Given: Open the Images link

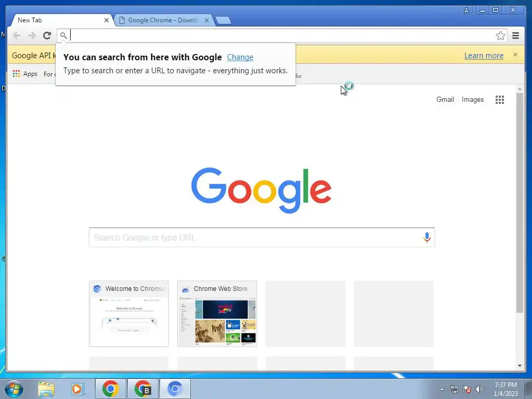Looking at the screenshot, I should coord(473,99).
